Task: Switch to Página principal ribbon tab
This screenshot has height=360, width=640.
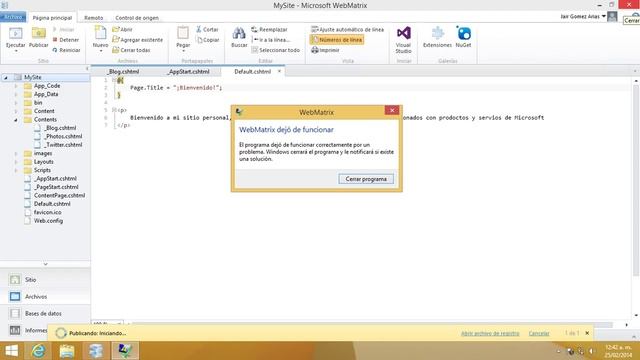Action: tap(52, 18)
